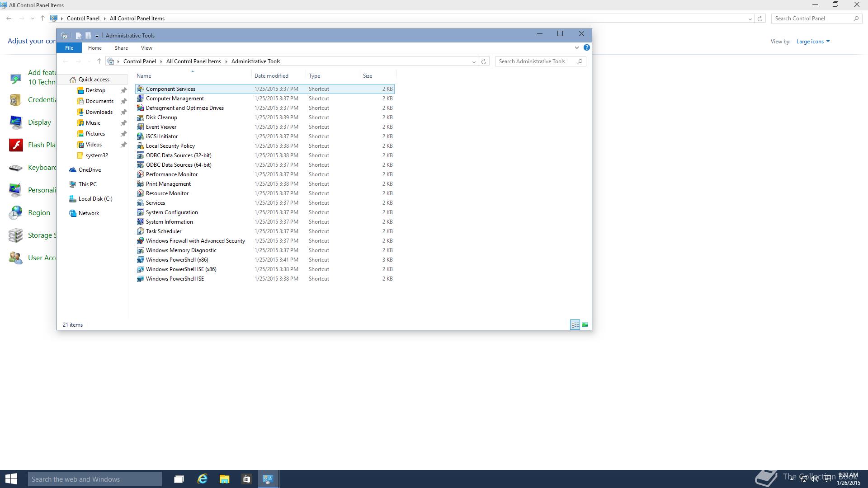Select the Disk Cleanup shortcut icon
Screen dimensions: 868x488
tap(140, 117)
